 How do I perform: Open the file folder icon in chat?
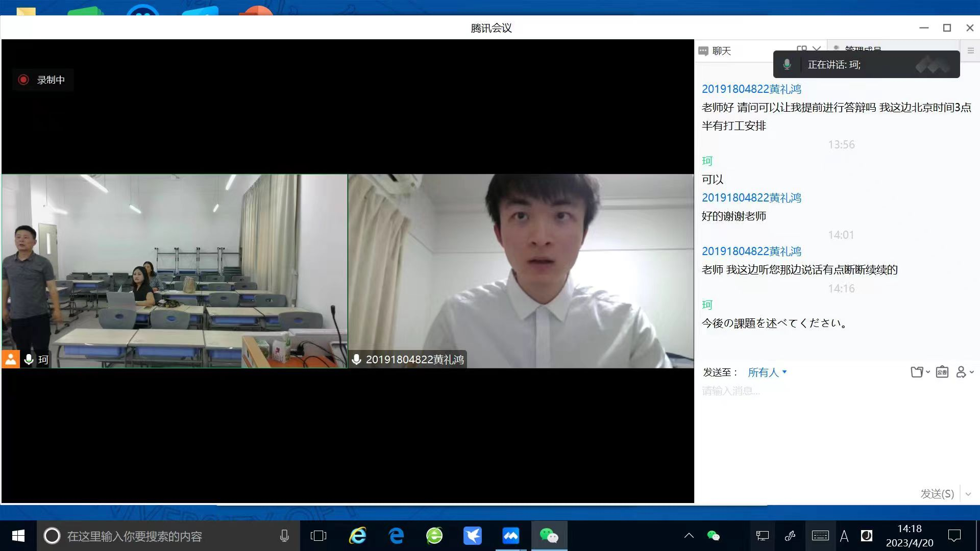917,372
